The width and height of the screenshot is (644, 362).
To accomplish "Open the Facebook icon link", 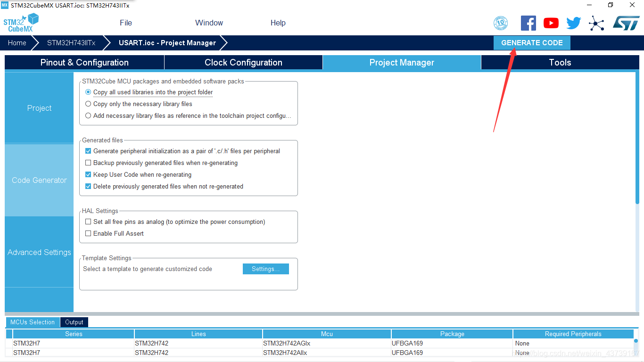I will pyautogui.click(x=528, y=23).
